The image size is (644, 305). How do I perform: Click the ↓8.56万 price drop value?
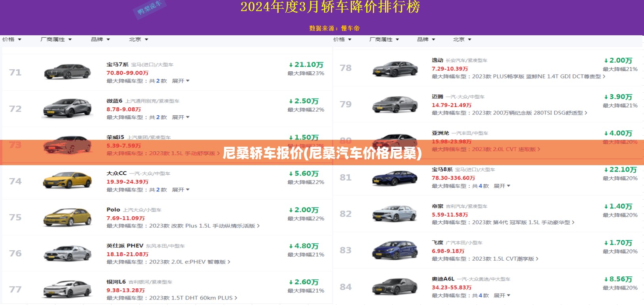pyautogui.click(x=618, y=279)
